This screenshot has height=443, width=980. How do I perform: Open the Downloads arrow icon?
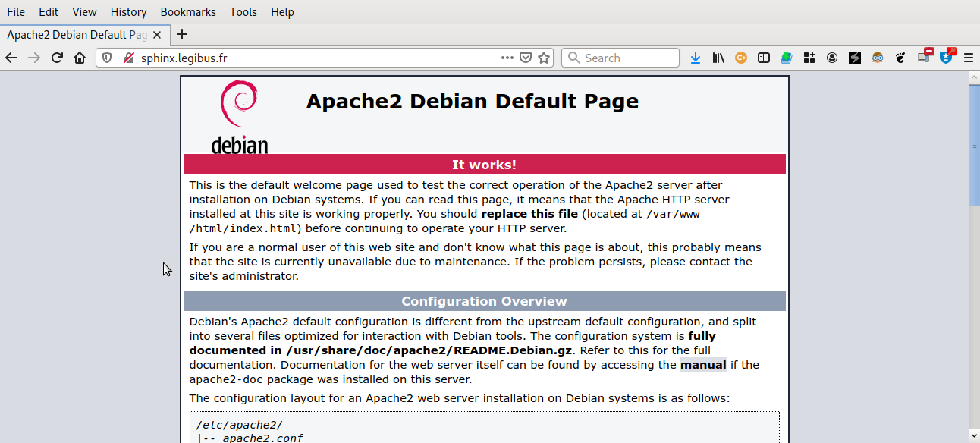696,58
